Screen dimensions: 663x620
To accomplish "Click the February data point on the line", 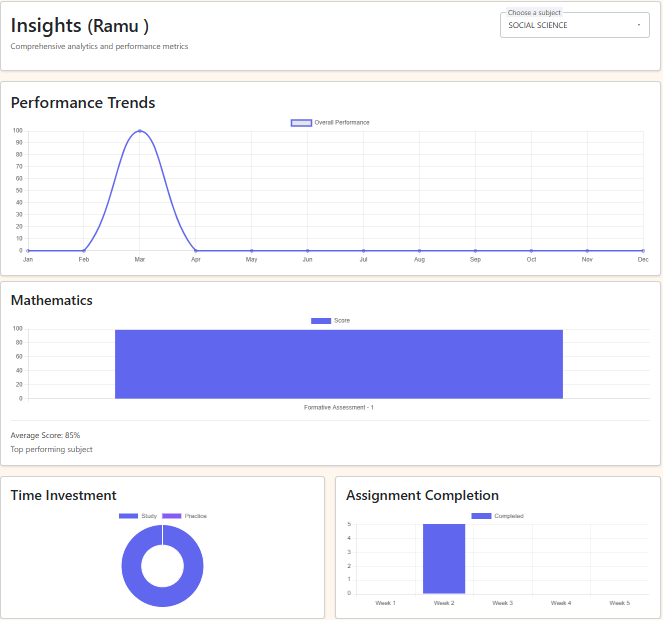I will click(x=84, y=250).
